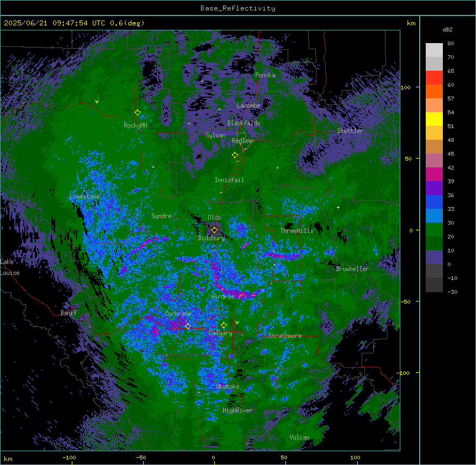Select the purple 36-39 dBZ legend swatch
The image size is (476, 465).
[434, 188]
